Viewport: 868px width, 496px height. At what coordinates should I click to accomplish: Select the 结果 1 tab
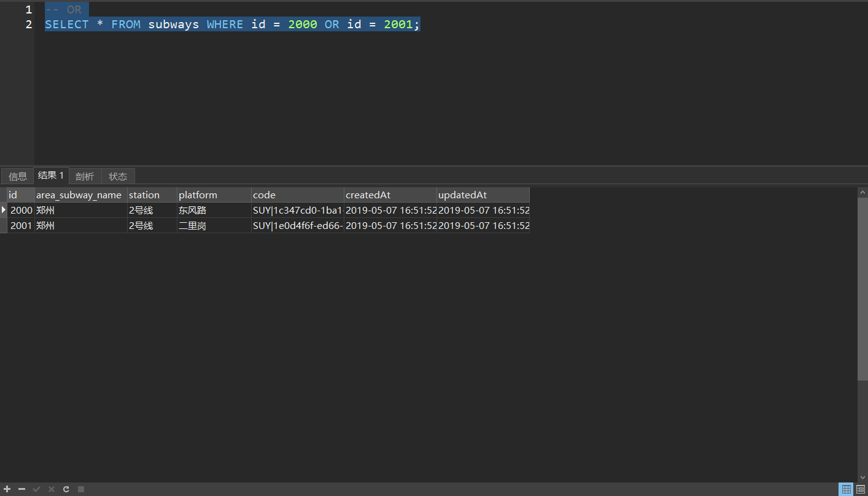coord(51,176)
